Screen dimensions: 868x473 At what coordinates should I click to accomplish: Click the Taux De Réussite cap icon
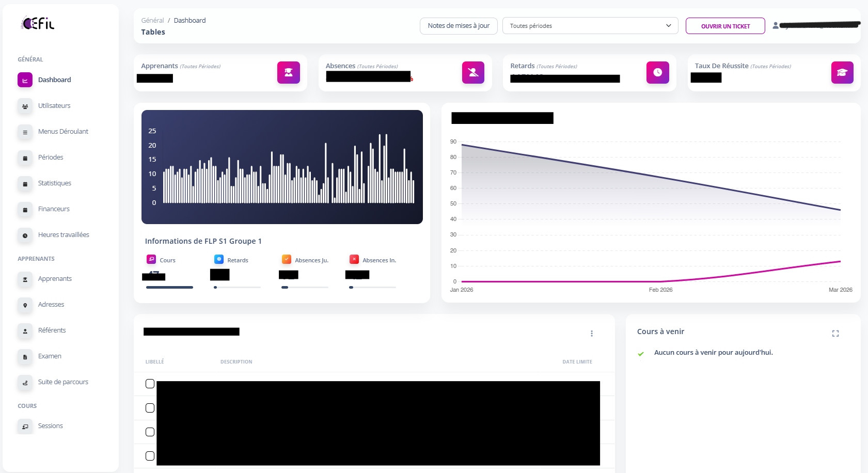click(x=842, y=73)
